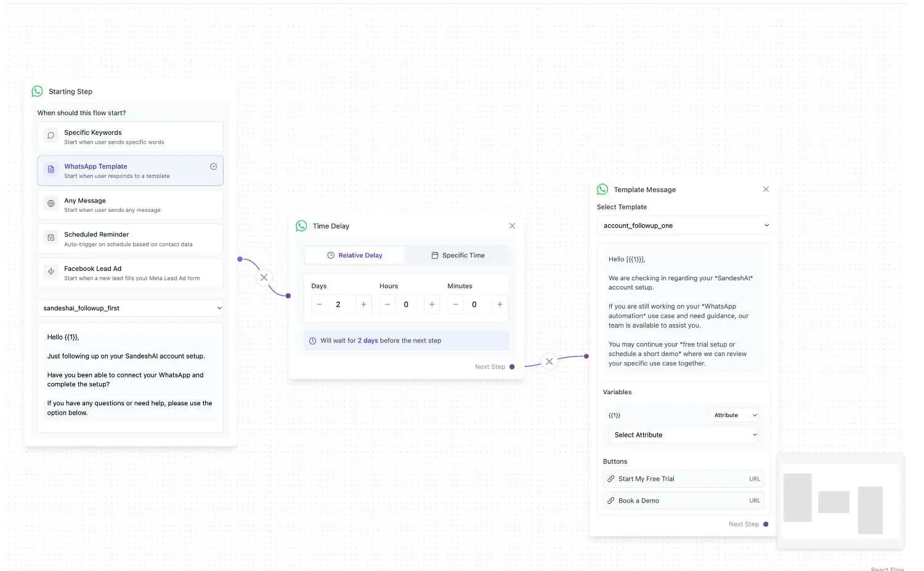The height and width of the screenshot is (571, 924).
Task: Click the 'Variables' section heading
Action: (x=617, y=392)
